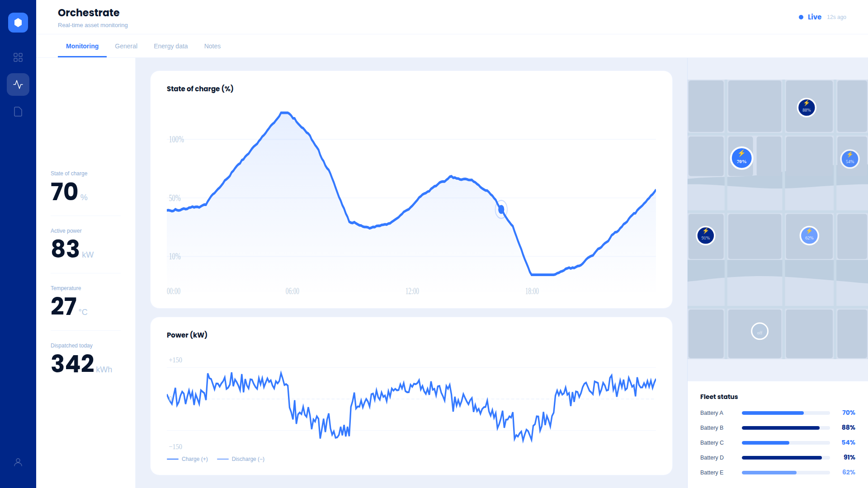Toggle the Charge (+) legend entry
Screen dimensions: 868x488
[188, 459]
